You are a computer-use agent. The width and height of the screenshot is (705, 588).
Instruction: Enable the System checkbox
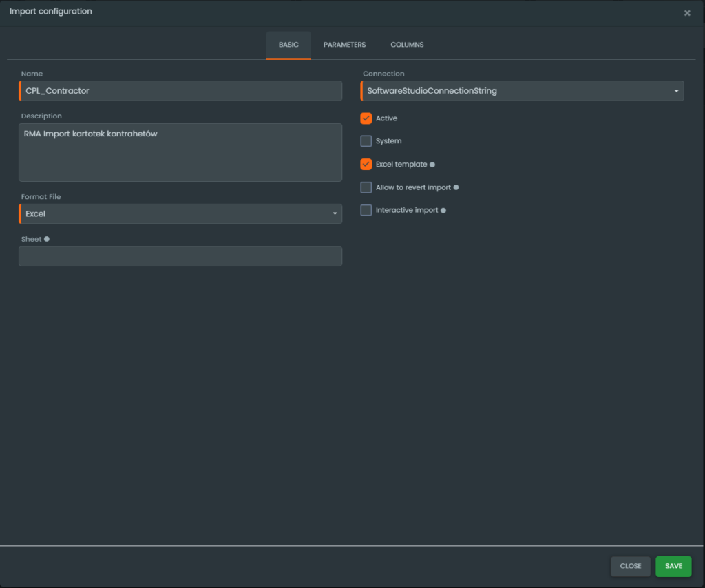[366, 141]
